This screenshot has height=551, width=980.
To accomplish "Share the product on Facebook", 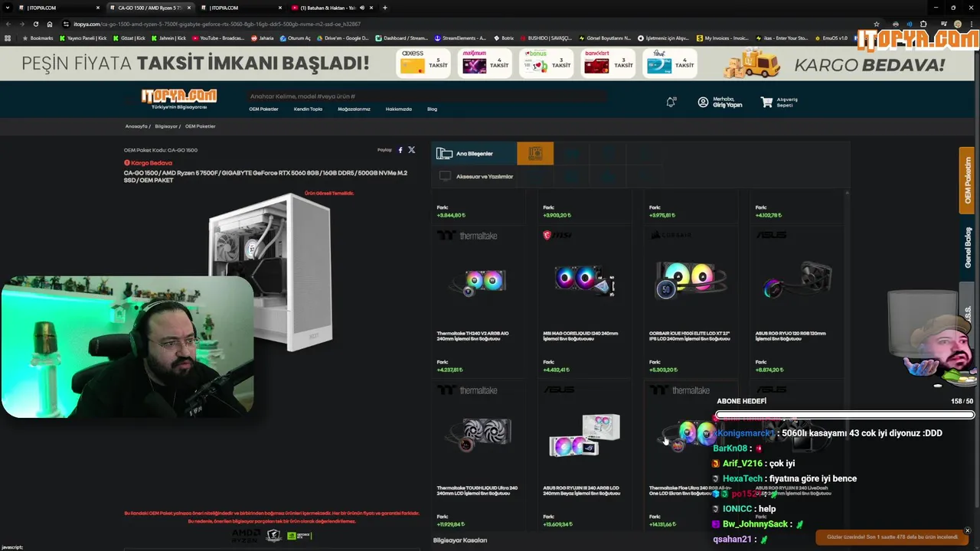I will 400,150.
